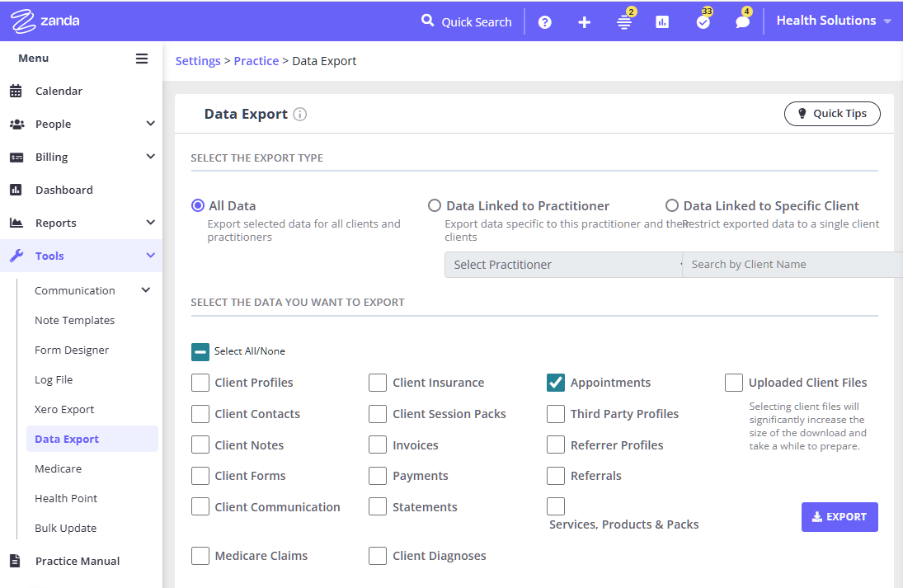Open the messages chat icon with badge 4

(742, 22)
